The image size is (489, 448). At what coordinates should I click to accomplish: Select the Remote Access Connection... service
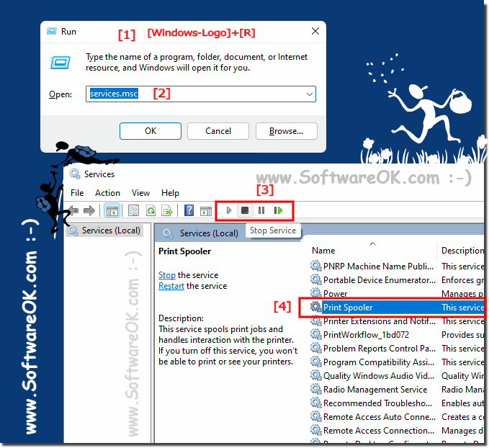click(379, 431)
